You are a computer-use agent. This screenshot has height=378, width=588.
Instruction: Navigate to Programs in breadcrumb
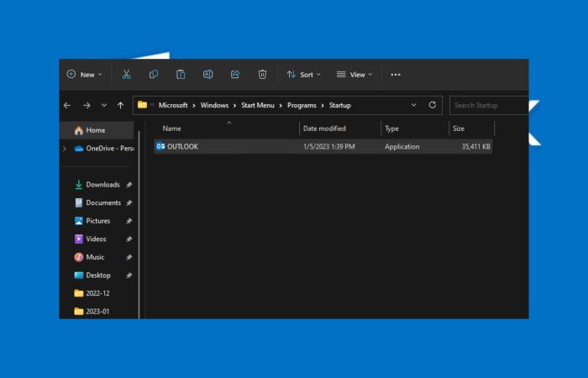(302, 105)
